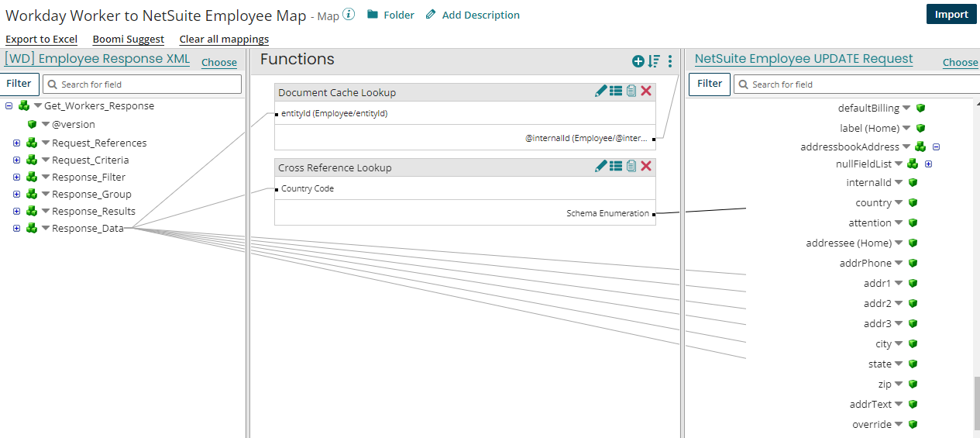Select the Country Code input row
The image size is (980, 438).
coord(465,188)
